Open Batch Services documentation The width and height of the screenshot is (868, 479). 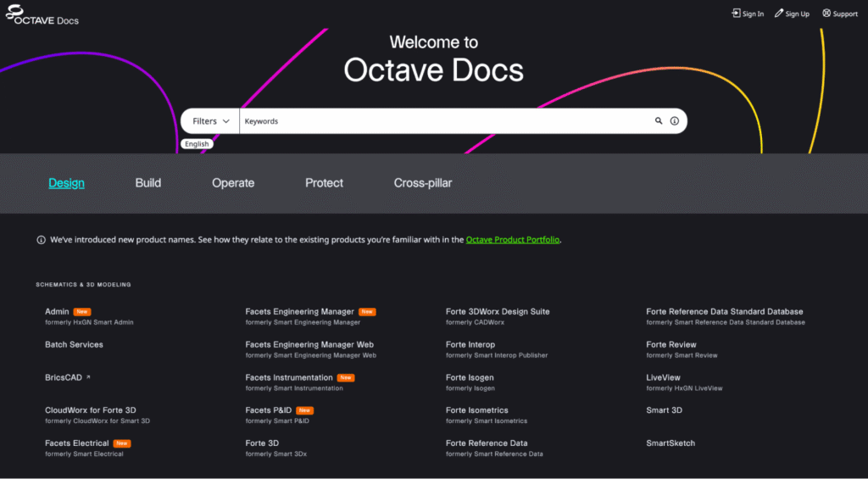point(75,344)
